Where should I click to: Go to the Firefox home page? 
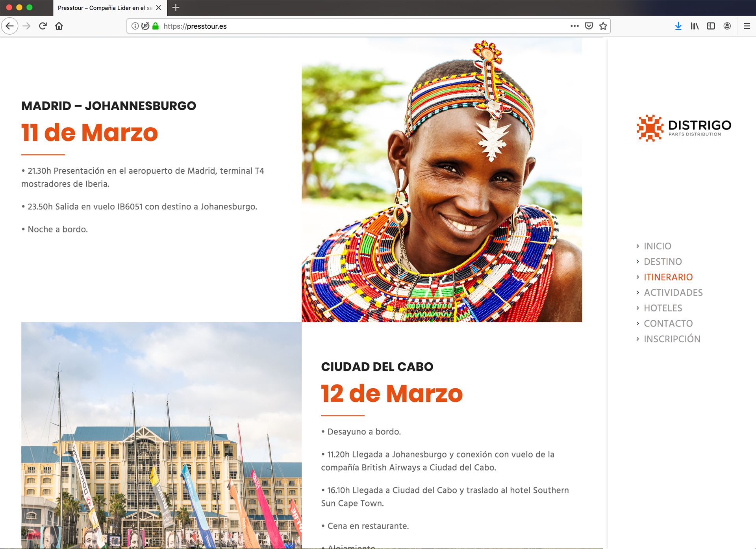click(59, 26)
